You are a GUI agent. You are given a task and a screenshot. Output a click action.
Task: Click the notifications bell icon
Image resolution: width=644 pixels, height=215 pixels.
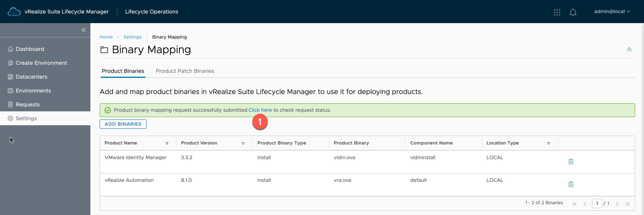[573, 11]
